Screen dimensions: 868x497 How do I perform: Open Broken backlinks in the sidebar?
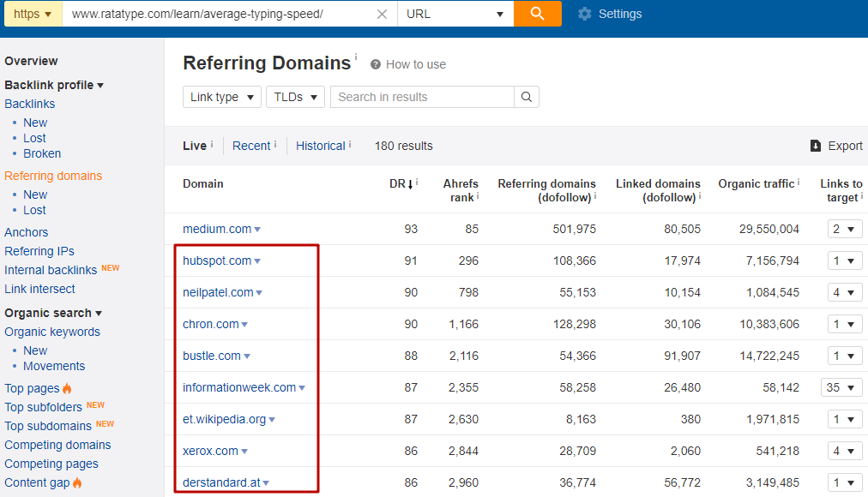tap(42, 153)
